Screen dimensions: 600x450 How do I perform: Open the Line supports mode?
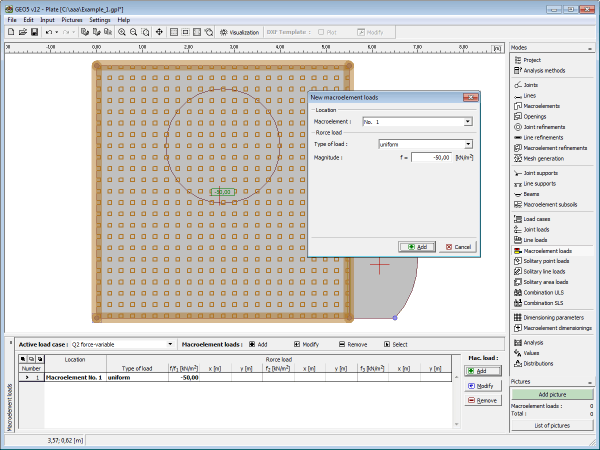(540, 183)
